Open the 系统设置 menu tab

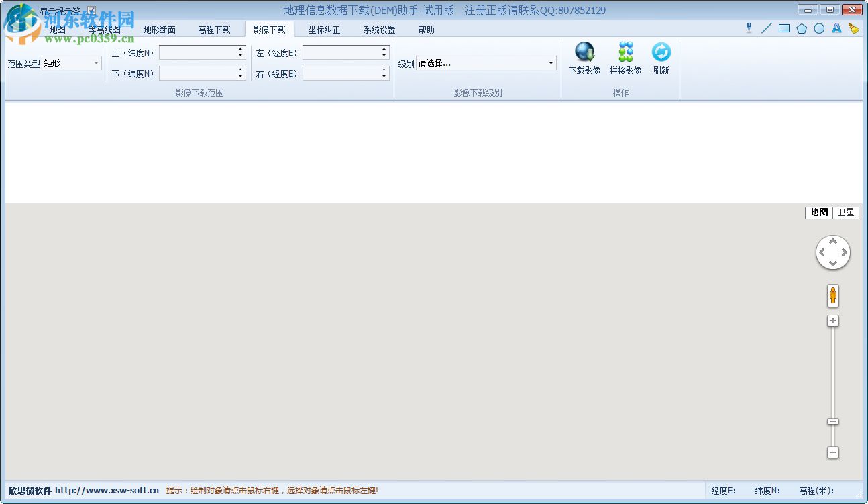378,30
